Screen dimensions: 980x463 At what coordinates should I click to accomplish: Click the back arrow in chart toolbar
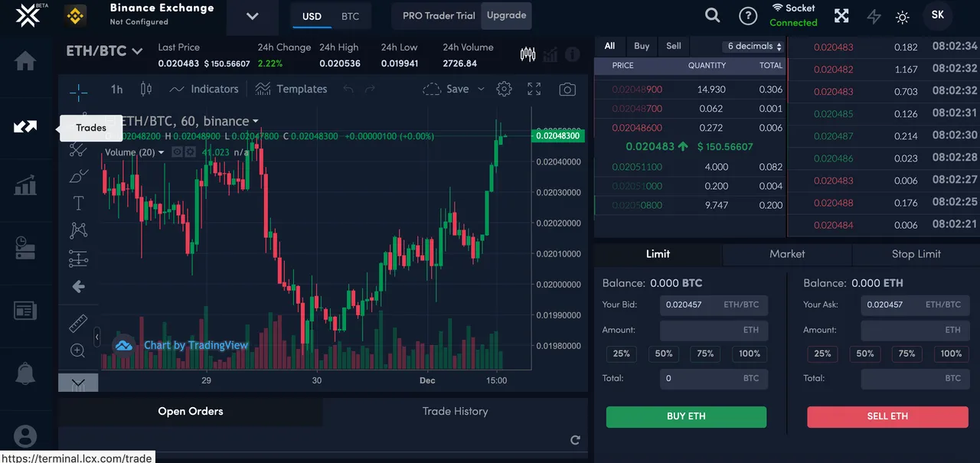click(78, 287)
